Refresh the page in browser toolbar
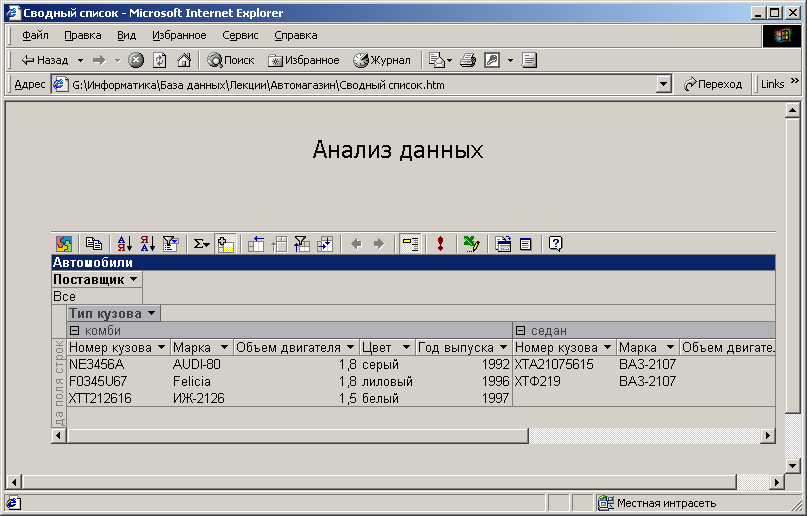 pos(160,60)
